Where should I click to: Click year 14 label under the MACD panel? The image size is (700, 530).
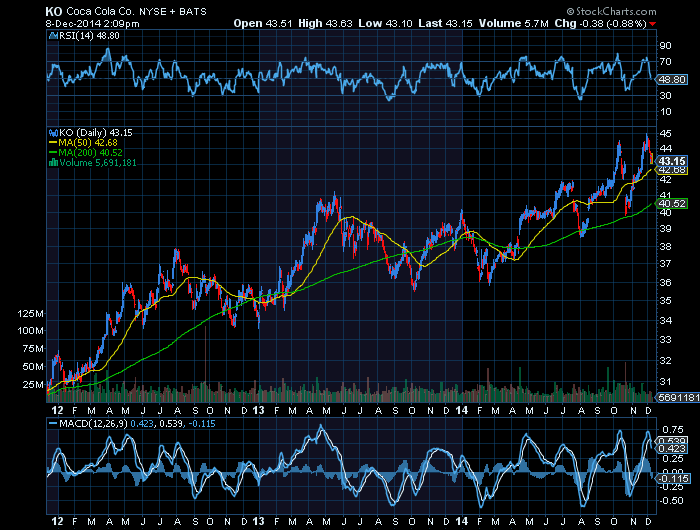[462, 521]
